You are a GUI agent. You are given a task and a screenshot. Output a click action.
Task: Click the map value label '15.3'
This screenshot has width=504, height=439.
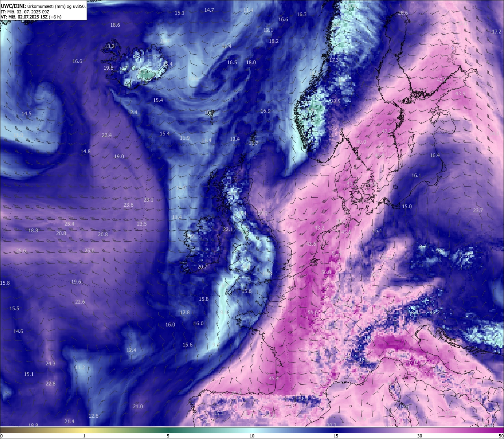tap(219, 413)
